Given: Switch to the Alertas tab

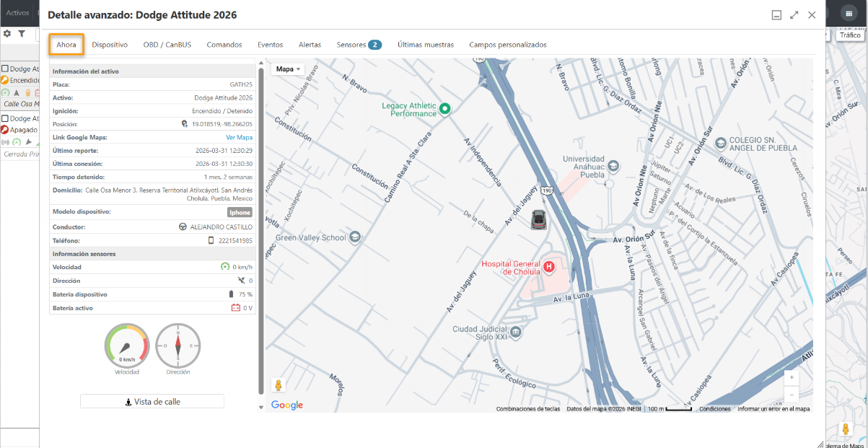Looking at the screenshot, I should [x=310, y=45].
